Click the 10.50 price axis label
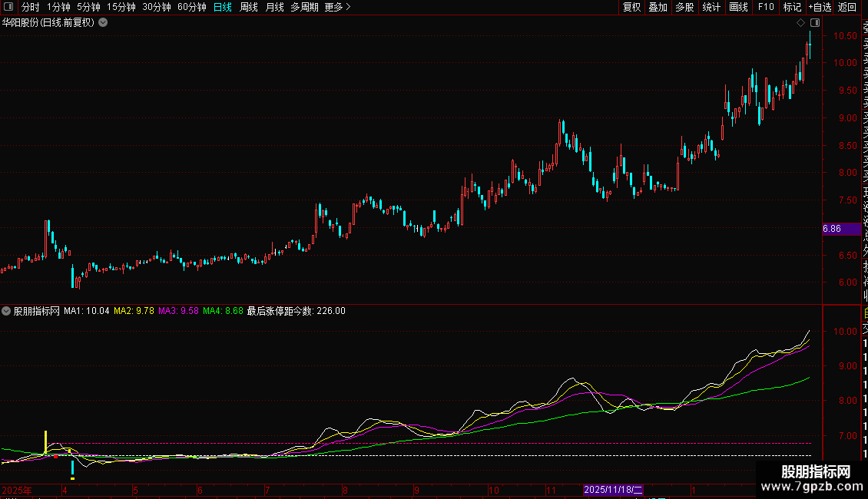This screenshot has width=868, height=499. click(845, 36)
